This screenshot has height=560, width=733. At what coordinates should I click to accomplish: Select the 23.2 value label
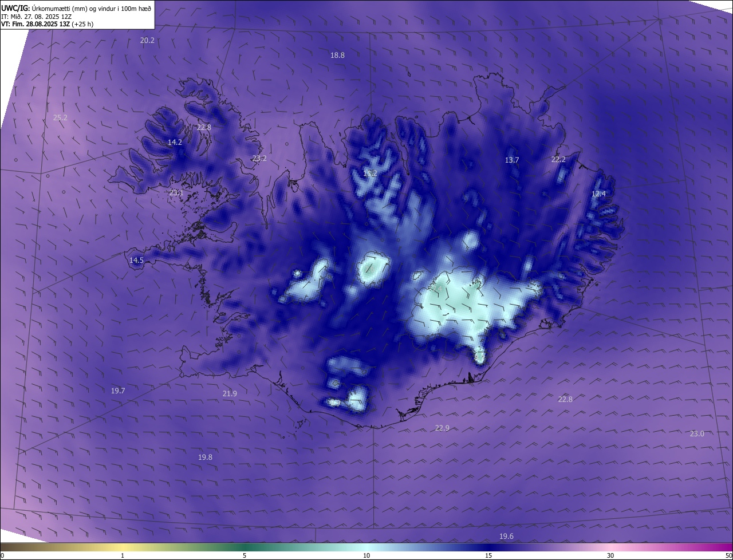259,159
